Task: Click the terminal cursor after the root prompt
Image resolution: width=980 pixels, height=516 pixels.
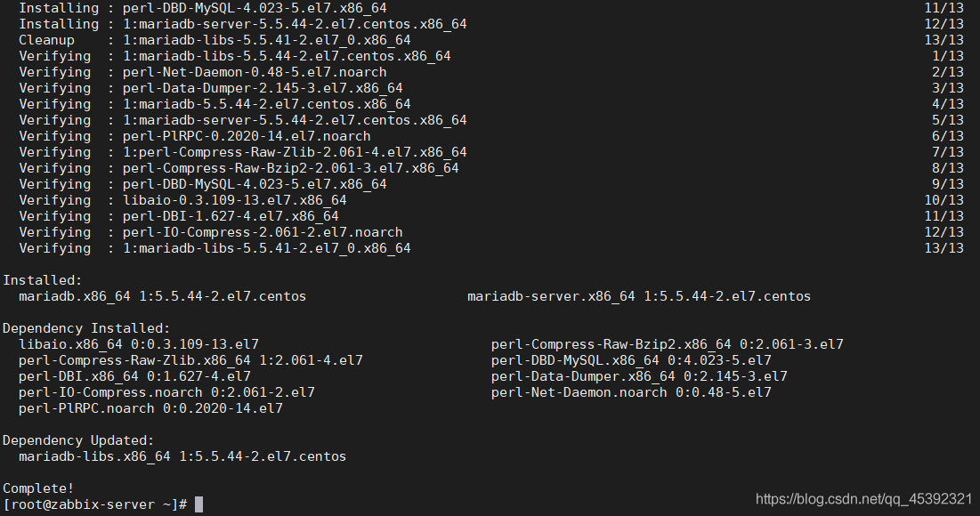Action: point(198,504)
